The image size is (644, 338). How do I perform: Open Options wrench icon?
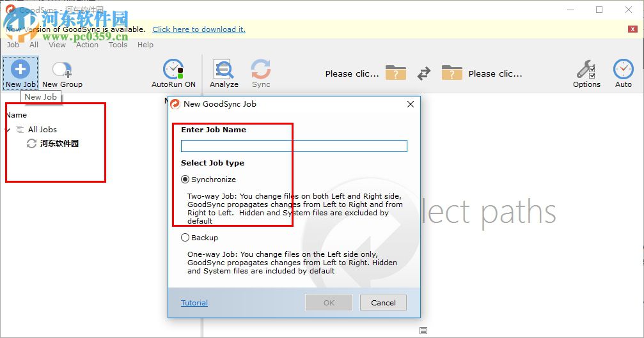coord(586,69)
